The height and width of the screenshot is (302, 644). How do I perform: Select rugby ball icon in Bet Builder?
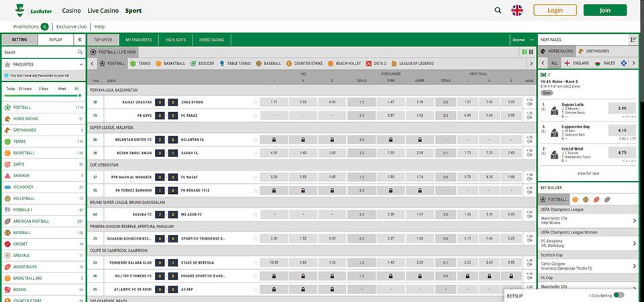596,199
